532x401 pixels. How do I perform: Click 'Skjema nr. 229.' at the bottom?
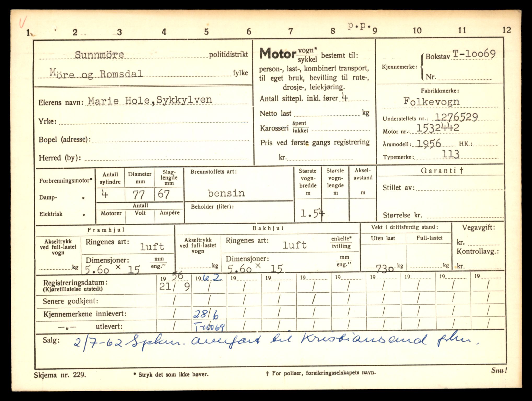[x=60, y=375]
